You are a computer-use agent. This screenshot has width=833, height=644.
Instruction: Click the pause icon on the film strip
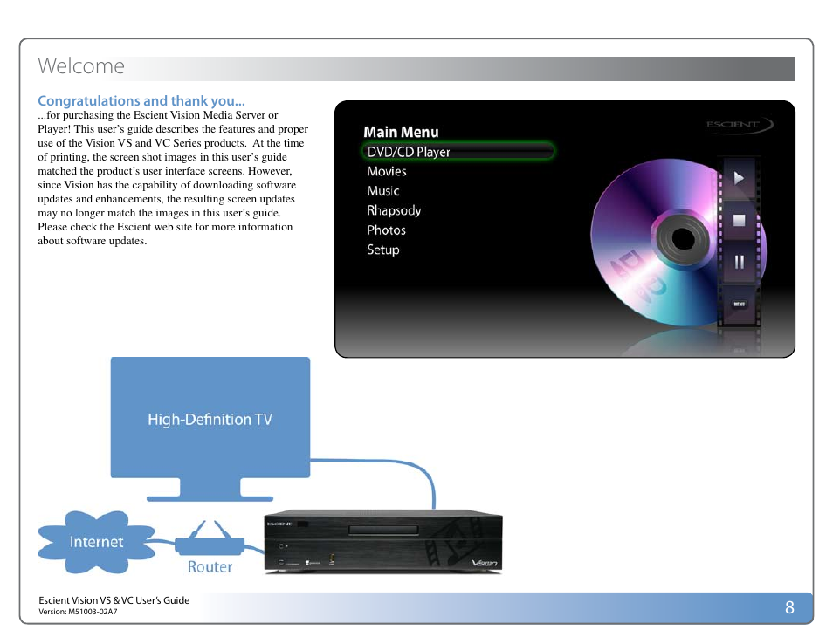tap(739, 262)
